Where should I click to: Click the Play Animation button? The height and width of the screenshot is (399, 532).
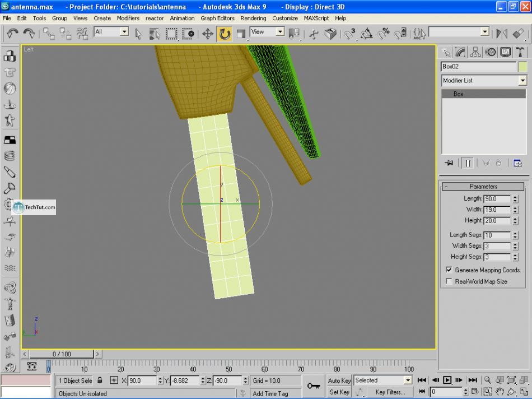(x=447, y=380)
